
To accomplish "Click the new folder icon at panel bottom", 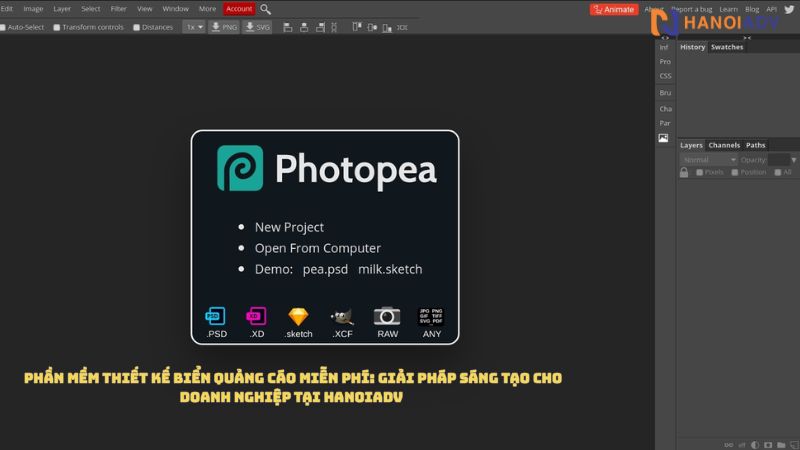I will pos(781,445).
